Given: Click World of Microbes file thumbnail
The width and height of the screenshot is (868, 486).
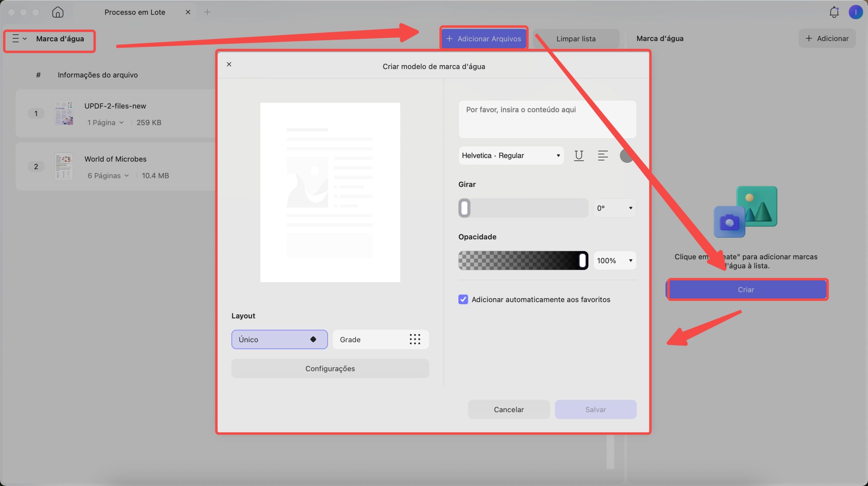Looking at the screenshot, I should tap(64, 166).
